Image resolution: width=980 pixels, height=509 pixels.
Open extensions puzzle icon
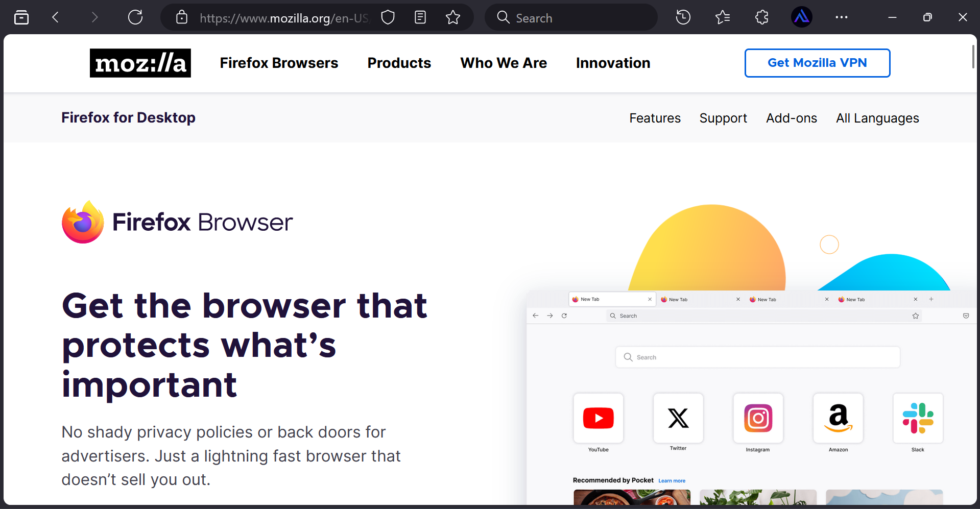762,18
